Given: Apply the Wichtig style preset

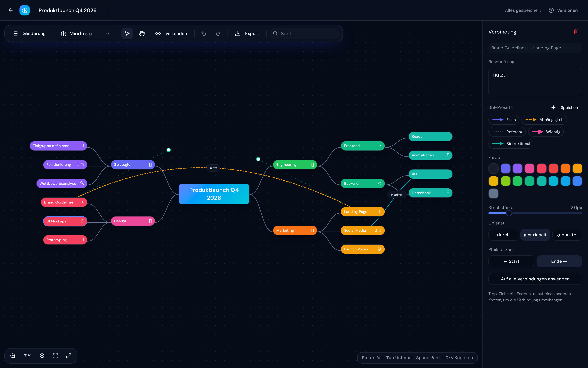Looking at the screenshot, I should [546, 132].
